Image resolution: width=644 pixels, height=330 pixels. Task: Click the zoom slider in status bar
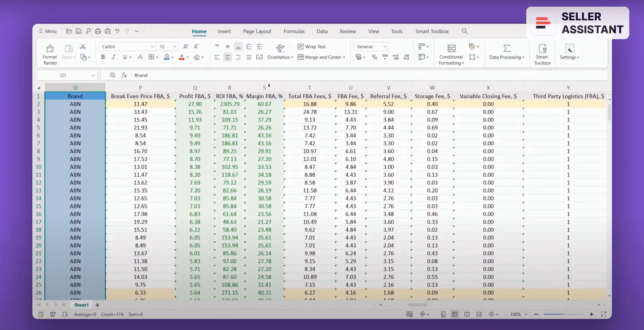(564, 314)
